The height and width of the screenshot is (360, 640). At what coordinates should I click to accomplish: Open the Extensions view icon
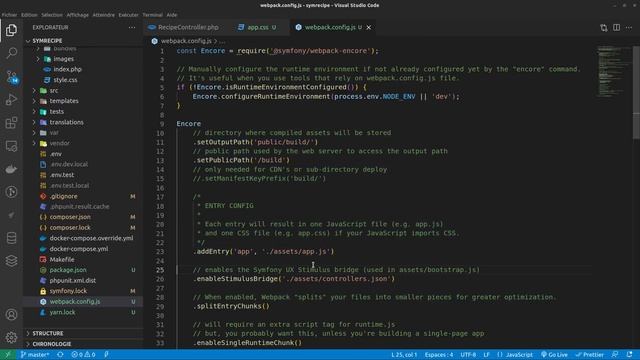click(x=11, y=123)
